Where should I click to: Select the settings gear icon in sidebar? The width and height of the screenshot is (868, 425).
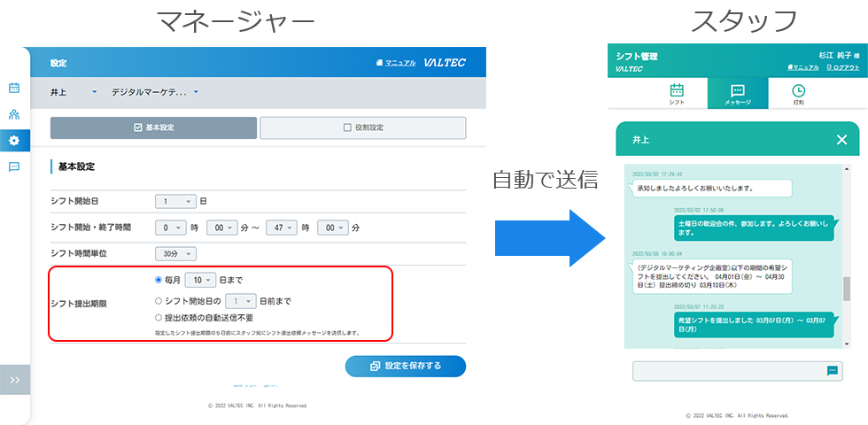pyautogui.click(x=14, y=141)
